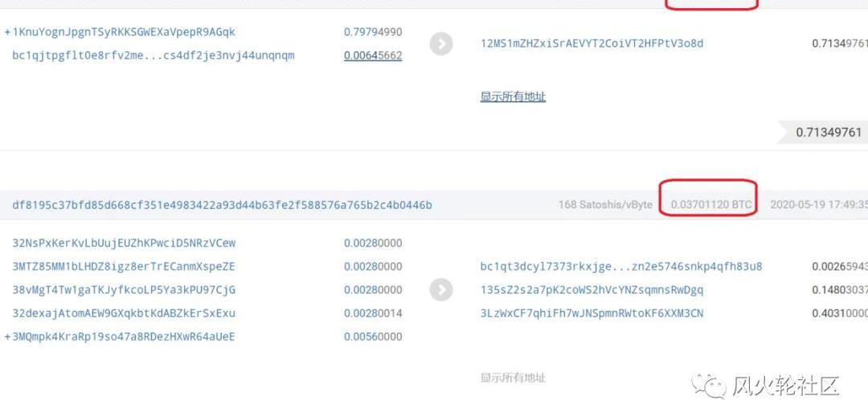
Task: Open address 32dexajAtomAEW9GXqkbtKdABZkErSxExu
Action: coord(124,313)
